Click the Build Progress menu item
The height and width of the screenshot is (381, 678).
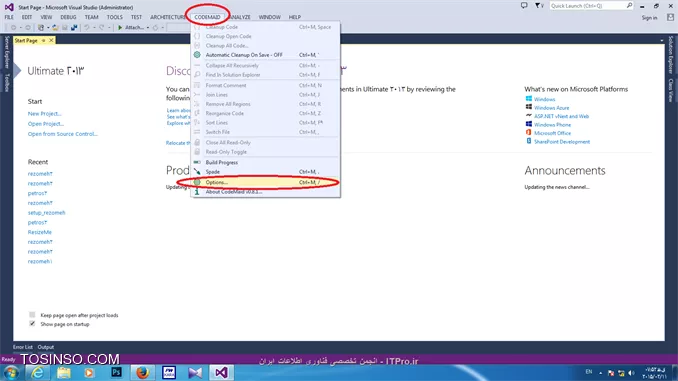coord(265,162)
